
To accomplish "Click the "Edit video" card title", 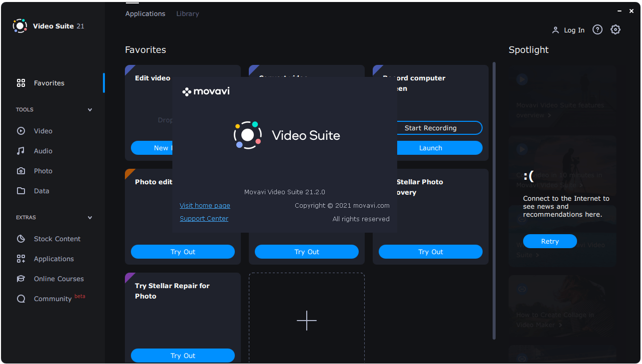I will point(152,78).
